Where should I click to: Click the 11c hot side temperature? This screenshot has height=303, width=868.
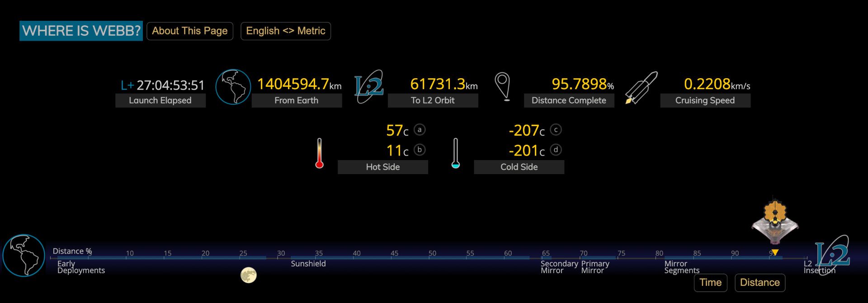pyautogui.click(x=397, y=151)
